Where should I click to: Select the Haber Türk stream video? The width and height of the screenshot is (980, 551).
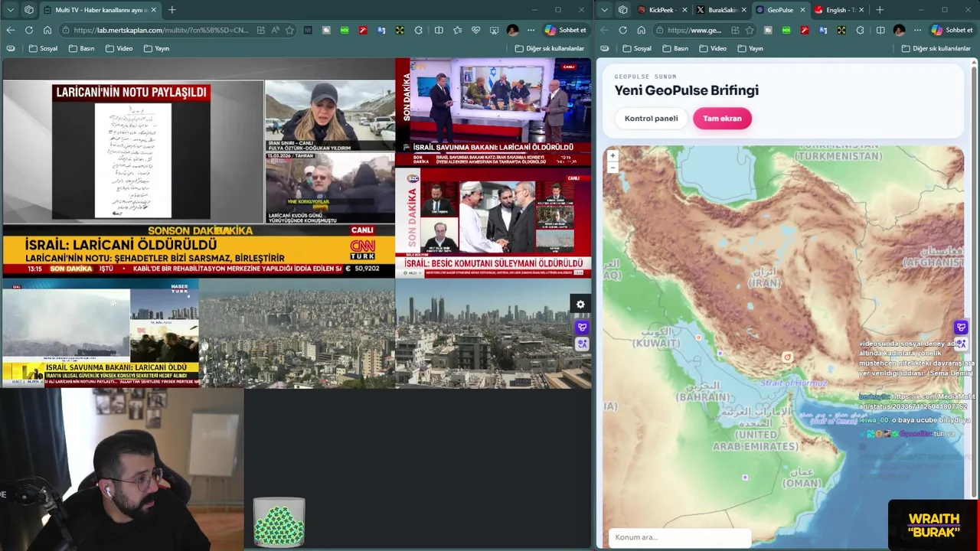coord(100,333)
